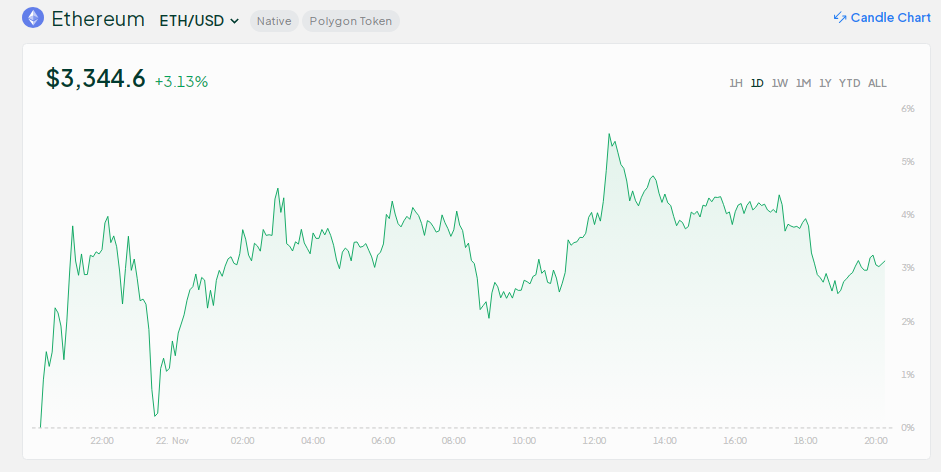The height and width of the screenshot is (472, 941).
Task: Click the +3.13% change indicator
Action: [181, 82]
